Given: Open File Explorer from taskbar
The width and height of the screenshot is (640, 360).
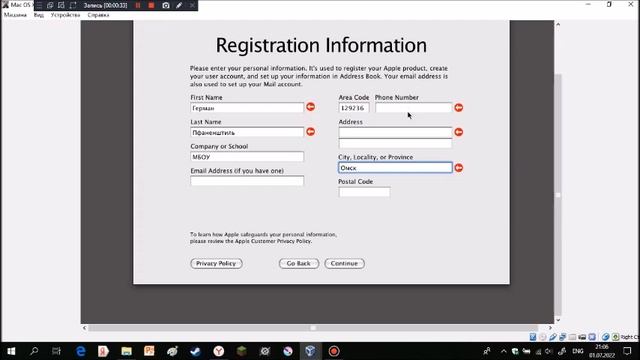Looking at the screenshot, I should [x=127, y=351].
